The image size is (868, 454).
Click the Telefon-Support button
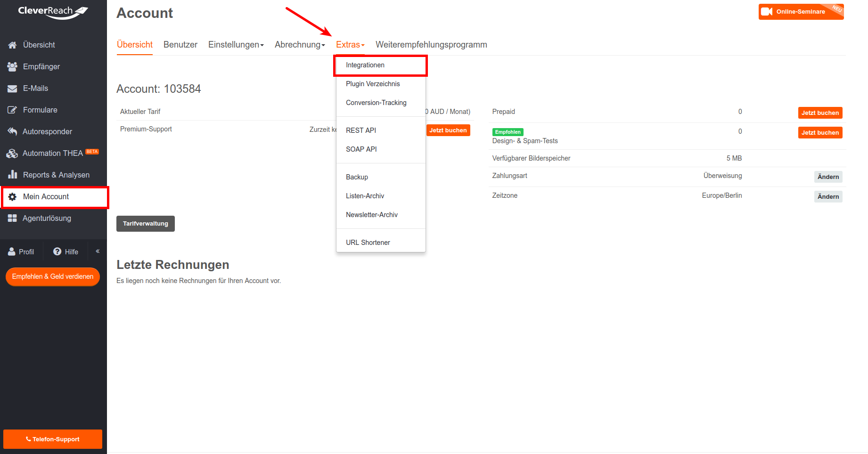point(53,439)
